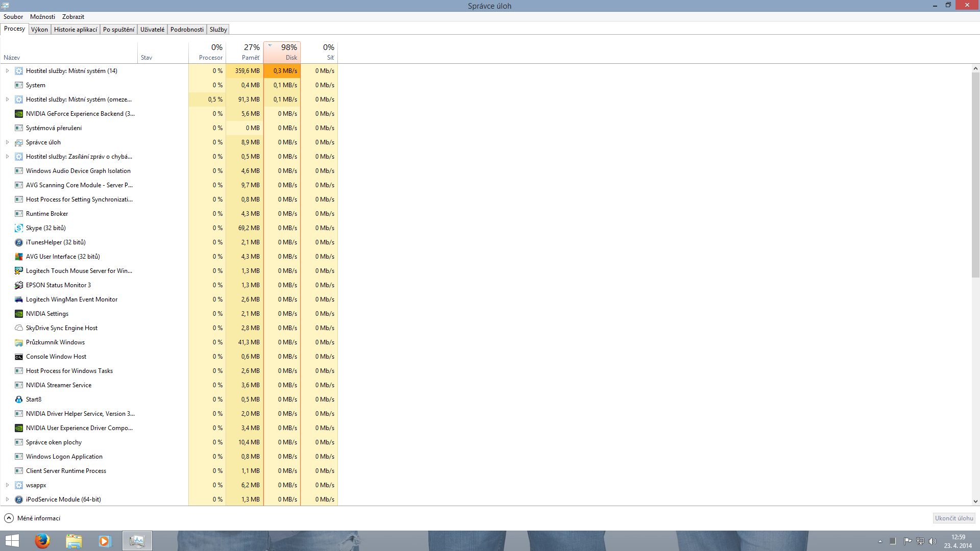Sort by the Název column header

[69, 53]
